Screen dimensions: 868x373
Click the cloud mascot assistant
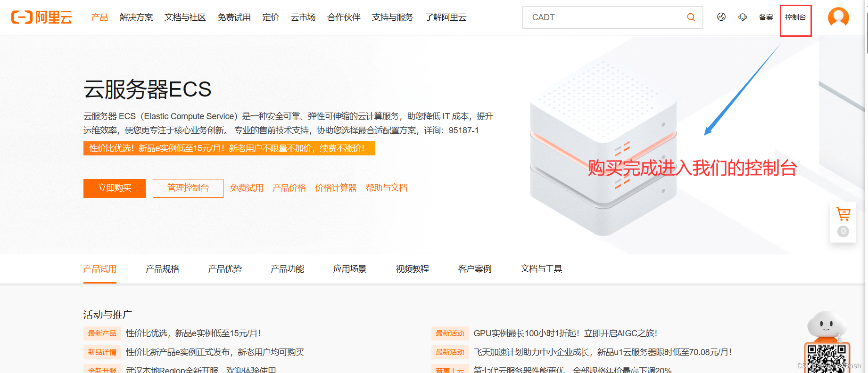[x=826, y=326]
